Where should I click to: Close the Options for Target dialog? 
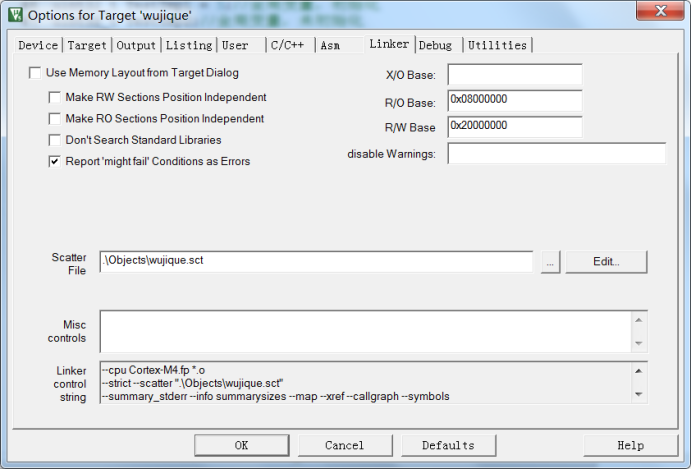660,11
